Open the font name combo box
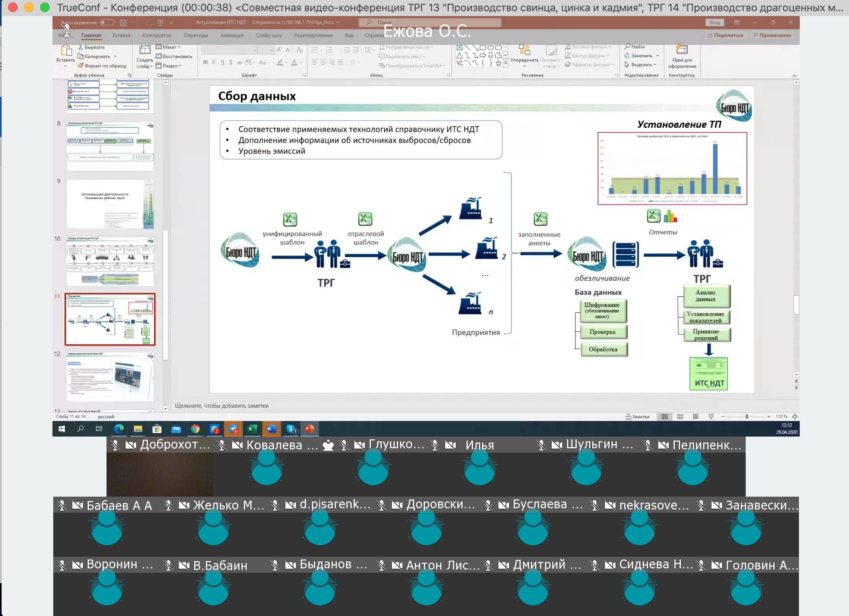 (x=229, y=50)
